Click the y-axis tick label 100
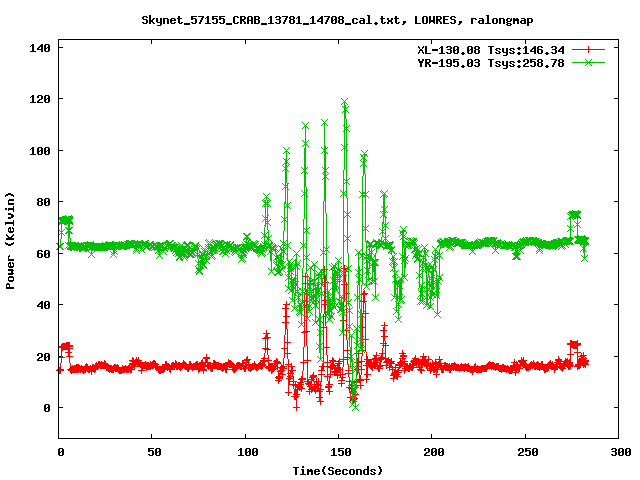Screen dimensions: 640x480 pos(40,151)
